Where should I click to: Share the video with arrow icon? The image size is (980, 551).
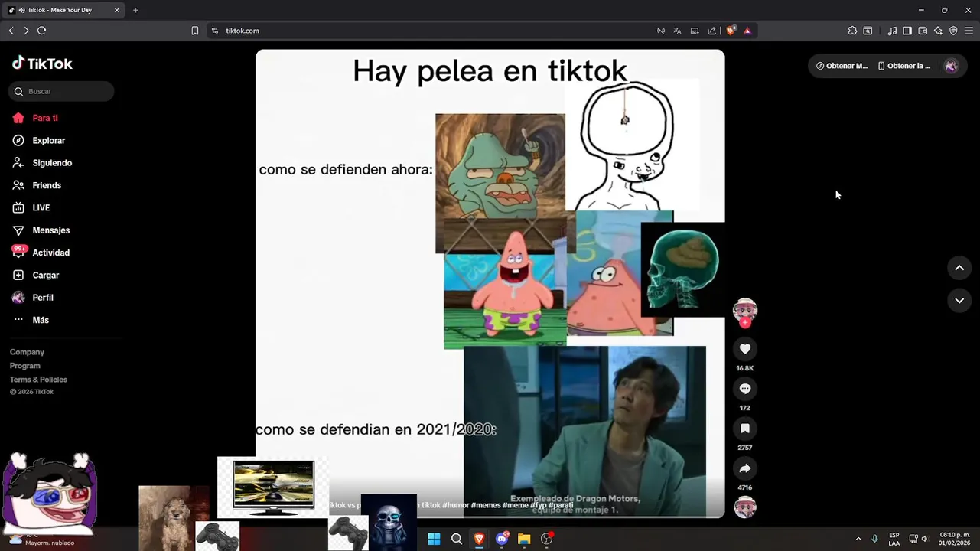point(745,468)
